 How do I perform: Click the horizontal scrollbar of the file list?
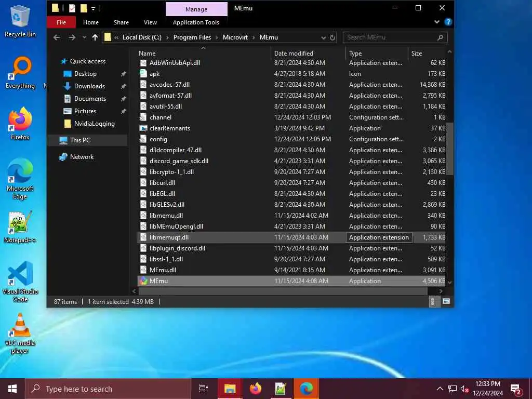[283, 291]
